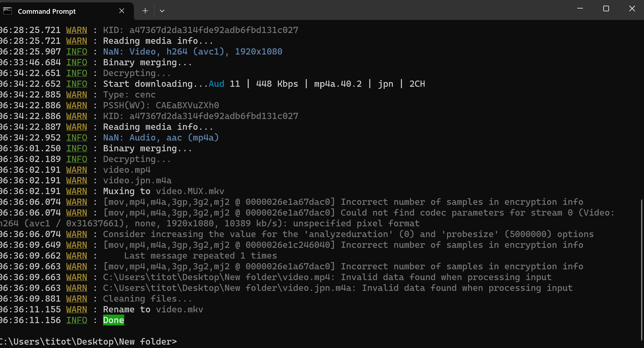Click the "Rename to video.mkv" line

[153, 310]
